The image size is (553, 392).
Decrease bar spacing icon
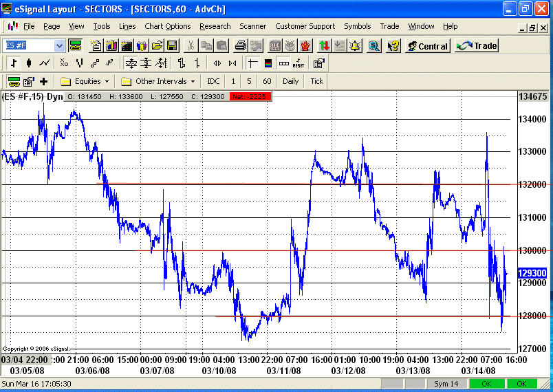pos(197,63)
